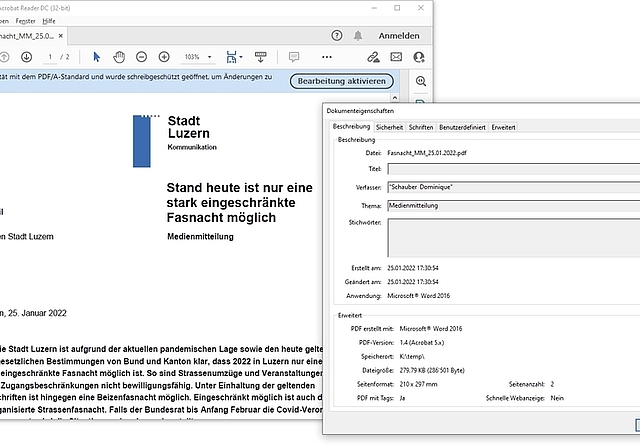This screenshot has width=640, height=448.
Task: Close the Fasnacht_MM document tab
Action: point(61,36)
